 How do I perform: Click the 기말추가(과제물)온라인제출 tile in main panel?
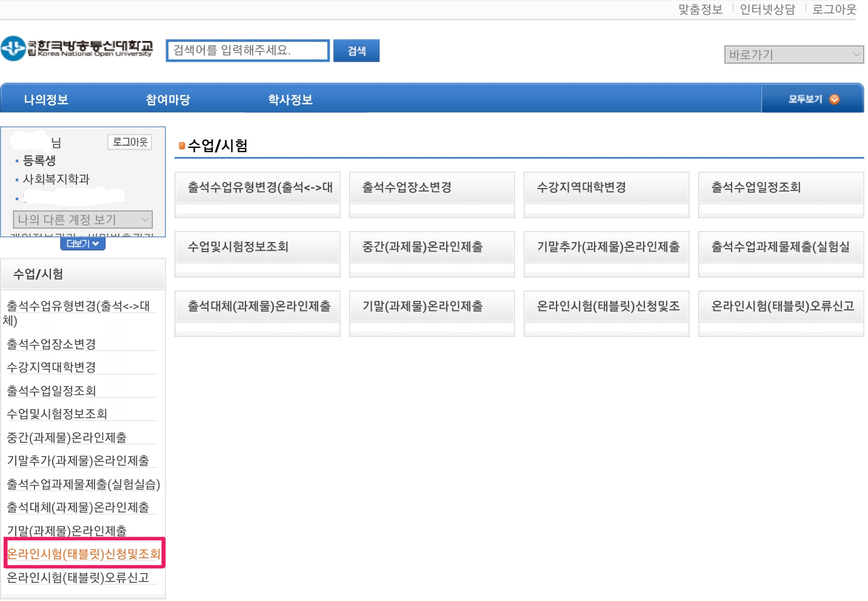click(607, 254)
